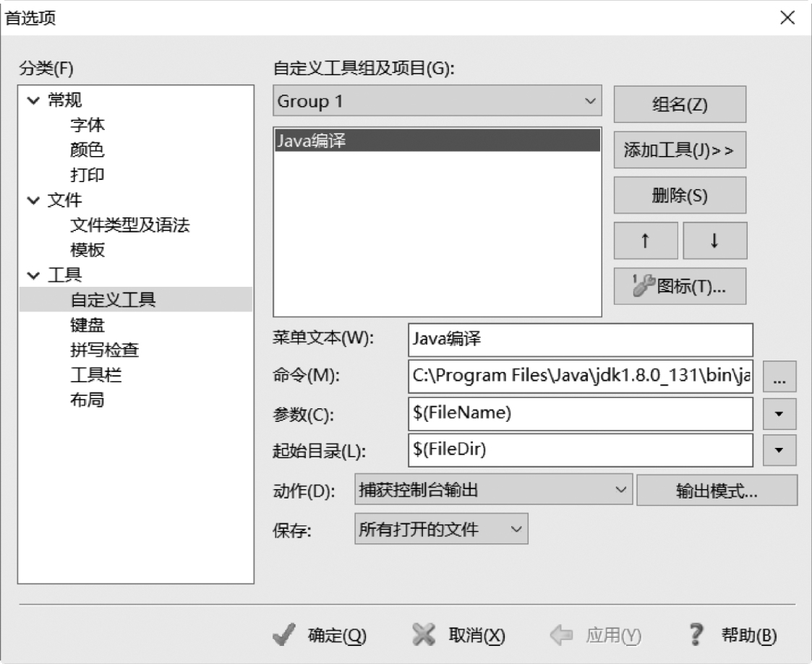The height and width of the screenshot is (664, 812).
Task: Select 文件类型及语法 in the category tree
Action: (130, 225)
